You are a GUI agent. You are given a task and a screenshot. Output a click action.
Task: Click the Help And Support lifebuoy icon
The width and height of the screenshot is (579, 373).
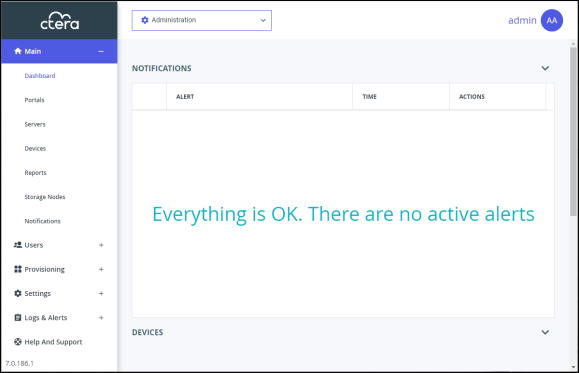click(18, 342)
